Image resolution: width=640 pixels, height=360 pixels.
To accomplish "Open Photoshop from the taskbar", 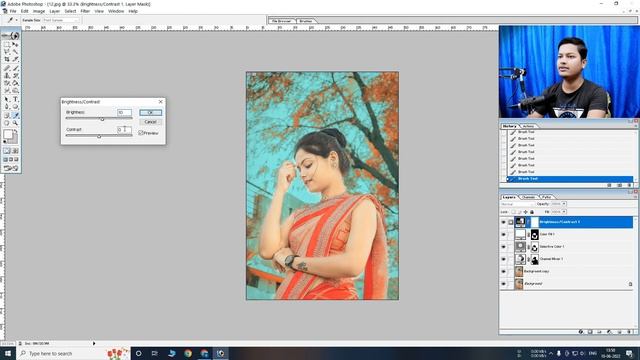I will [x=220, y=353].
